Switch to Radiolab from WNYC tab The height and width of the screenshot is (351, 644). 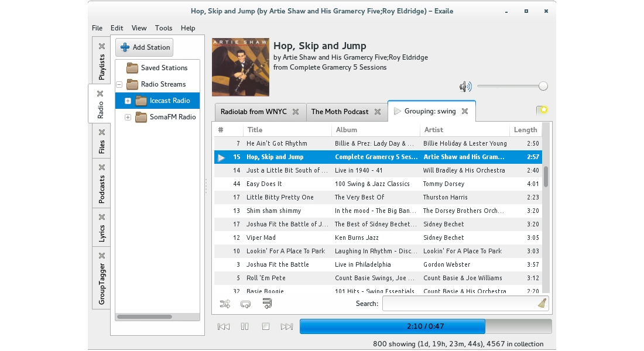254,112
